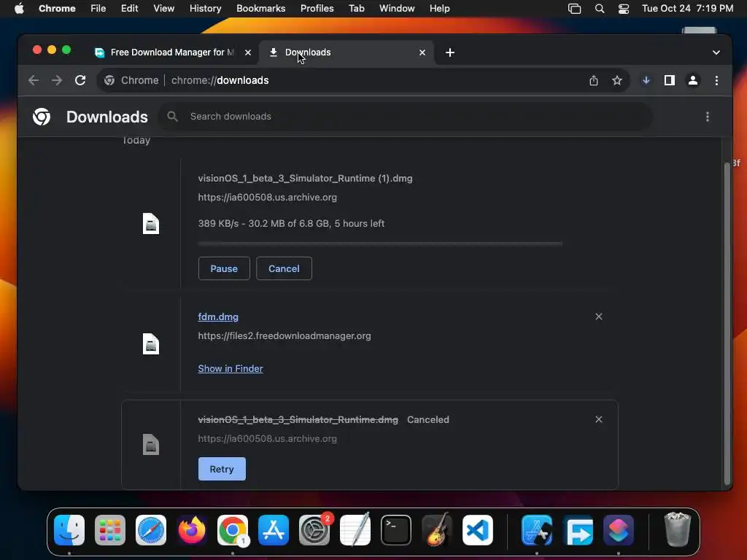Image resolution: width=747 pixels, height=560 pixels.
Task: Remove fdm.dmg from the list
Action: (x=599, y=316)
